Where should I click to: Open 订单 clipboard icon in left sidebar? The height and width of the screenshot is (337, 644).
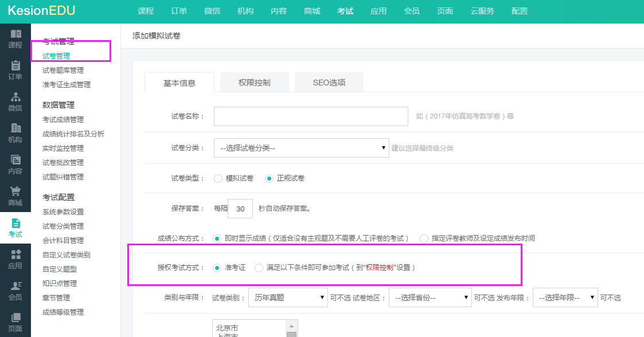click(x=15, y=66)
